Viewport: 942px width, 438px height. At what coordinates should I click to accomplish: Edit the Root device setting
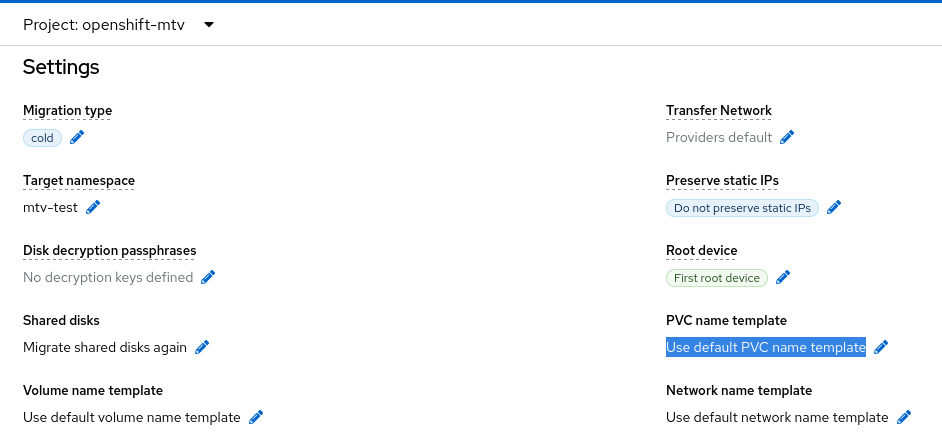tap(783, 277)
